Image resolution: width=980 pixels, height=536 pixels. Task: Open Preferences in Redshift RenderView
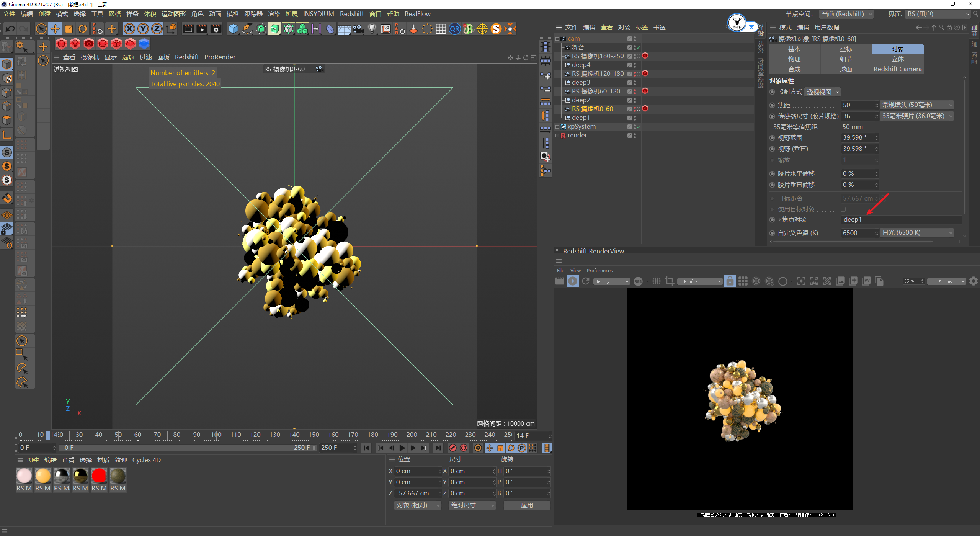[599, 271]
